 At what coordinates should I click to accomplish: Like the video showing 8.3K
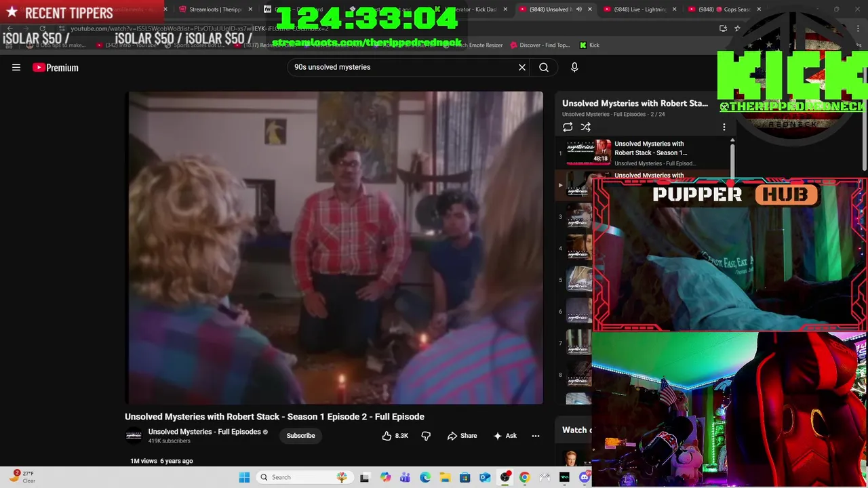coord(395,436)
